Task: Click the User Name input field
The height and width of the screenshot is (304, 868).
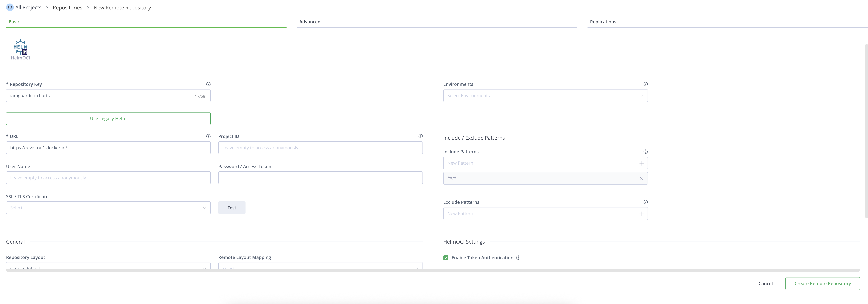Action: pyautogui.click(x=108, y=178)
